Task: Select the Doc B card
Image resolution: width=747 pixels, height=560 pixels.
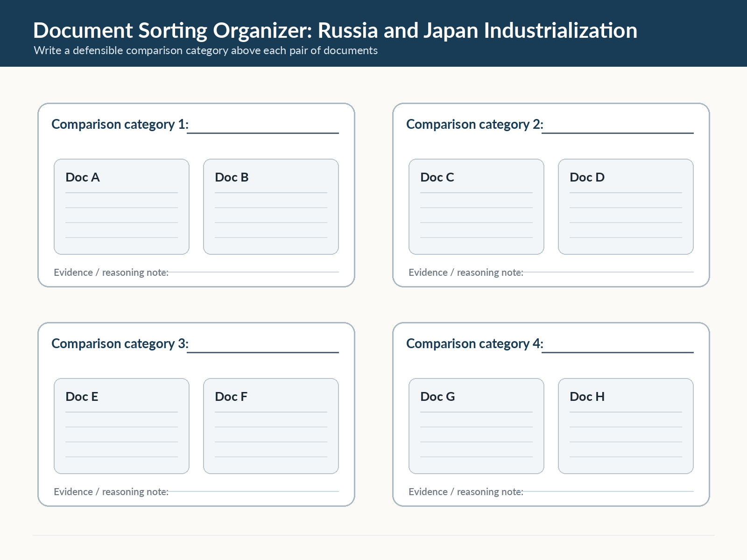Action: coord(271,207)
